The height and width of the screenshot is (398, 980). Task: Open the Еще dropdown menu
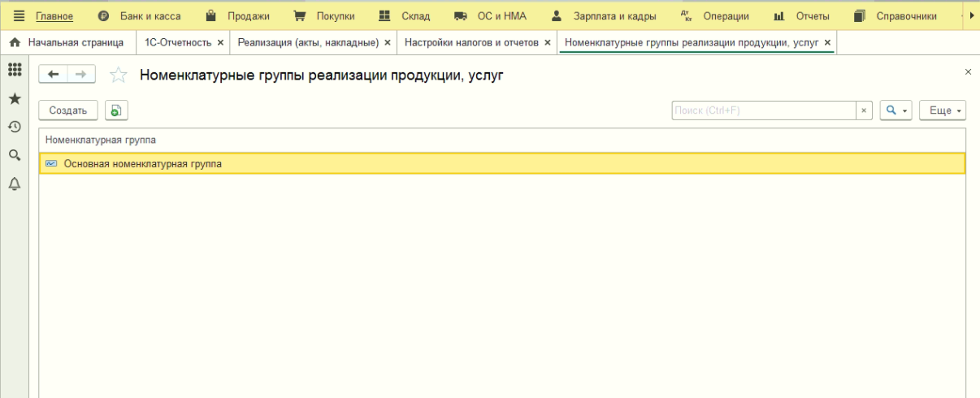(942, 110)
